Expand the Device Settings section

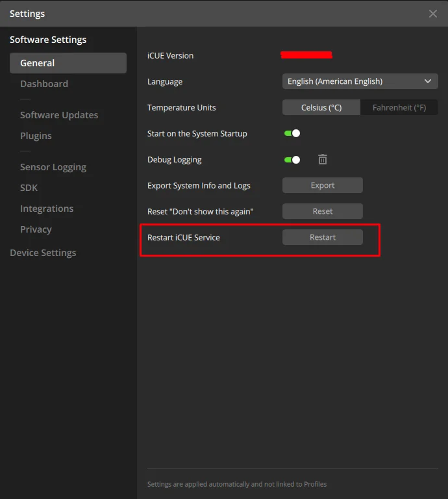tap(43, 253)
